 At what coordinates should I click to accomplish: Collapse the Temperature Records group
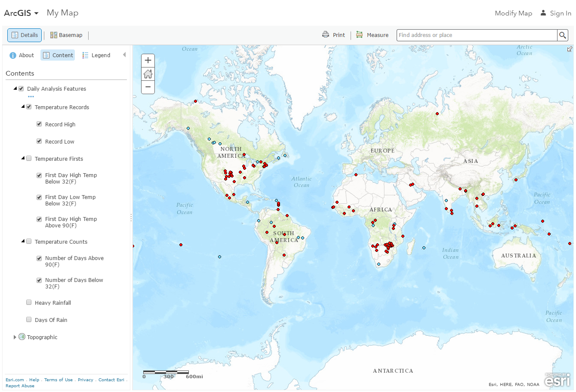(x=23, y=107)
